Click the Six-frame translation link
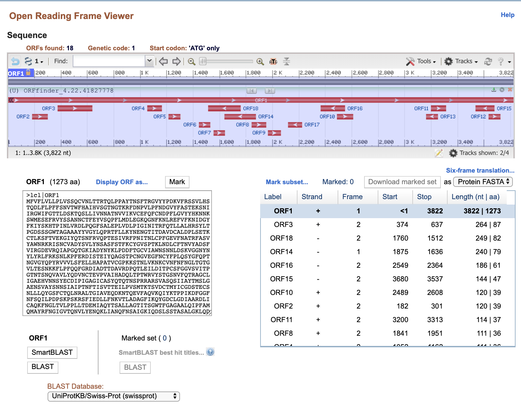Screen dimensions: 521x420 480,171
